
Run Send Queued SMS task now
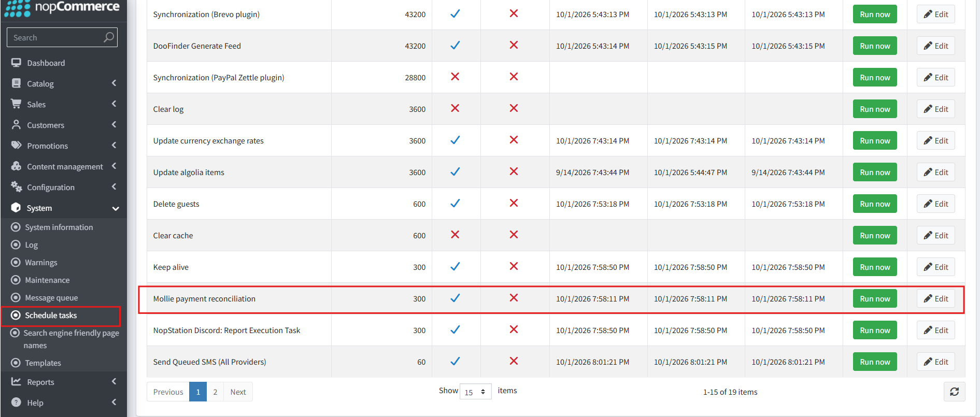(875, 362)
